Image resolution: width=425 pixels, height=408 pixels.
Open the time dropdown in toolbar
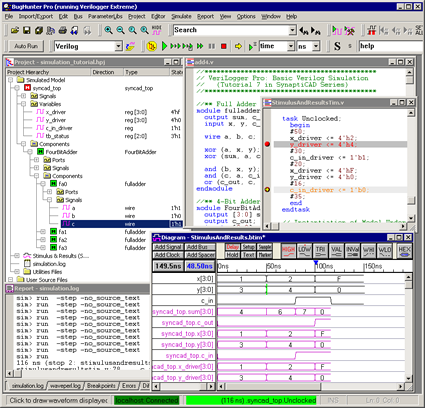point(291,46)
